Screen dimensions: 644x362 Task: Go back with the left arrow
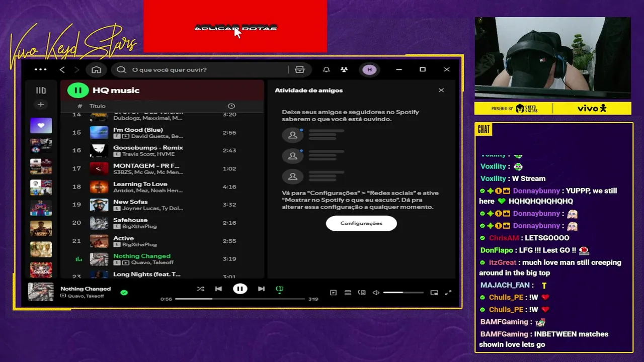(62, 69)
